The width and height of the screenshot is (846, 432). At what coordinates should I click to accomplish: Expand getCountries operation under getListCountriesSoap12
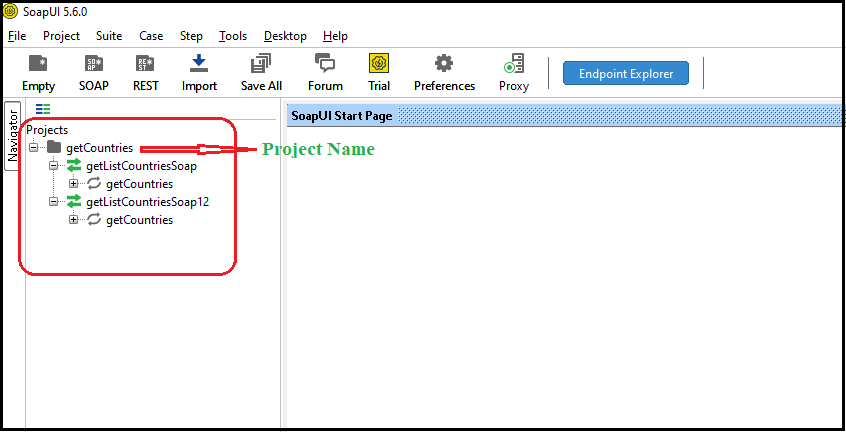[73, 220]
